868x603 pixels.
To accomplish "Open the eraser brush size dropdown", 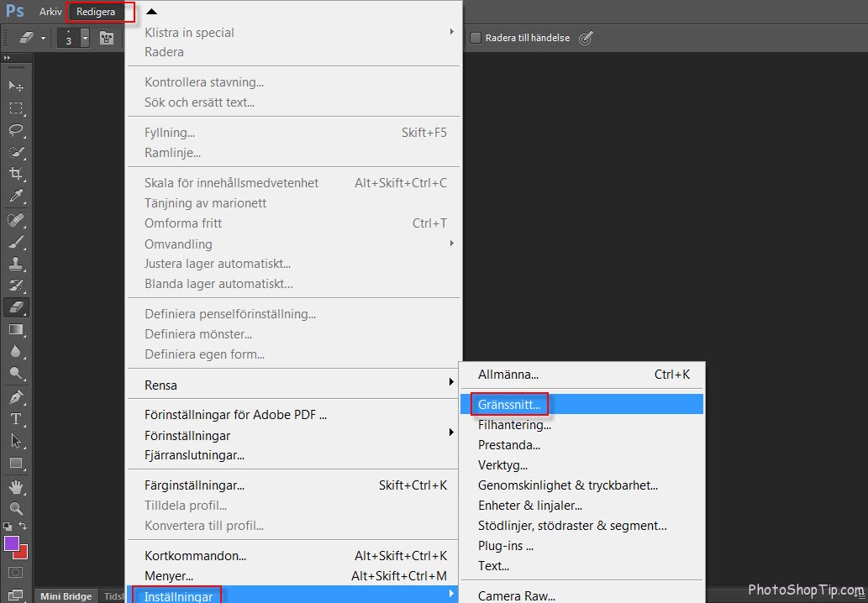I will (x=85, y=38).
